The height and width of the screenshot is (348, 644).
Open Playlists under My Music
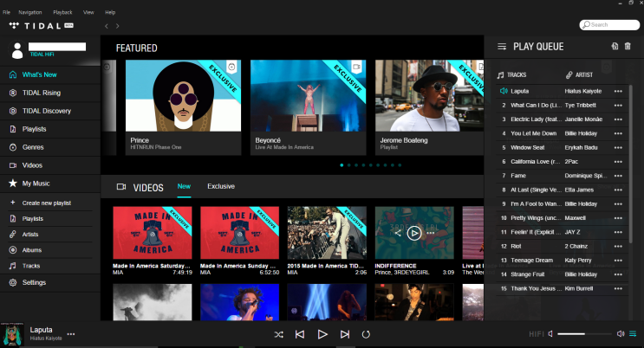click(x=32, y=219)
